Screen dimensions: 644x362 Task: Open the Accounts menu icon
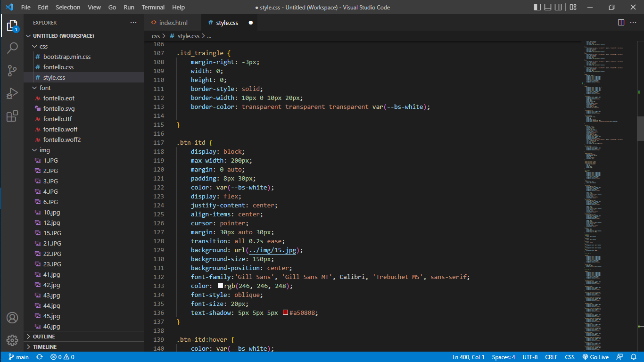pos(12,317)
